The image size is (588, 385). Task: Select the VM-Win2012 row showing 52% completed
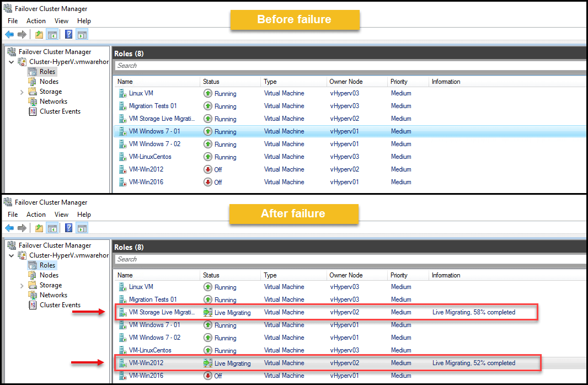pos(146,363)
